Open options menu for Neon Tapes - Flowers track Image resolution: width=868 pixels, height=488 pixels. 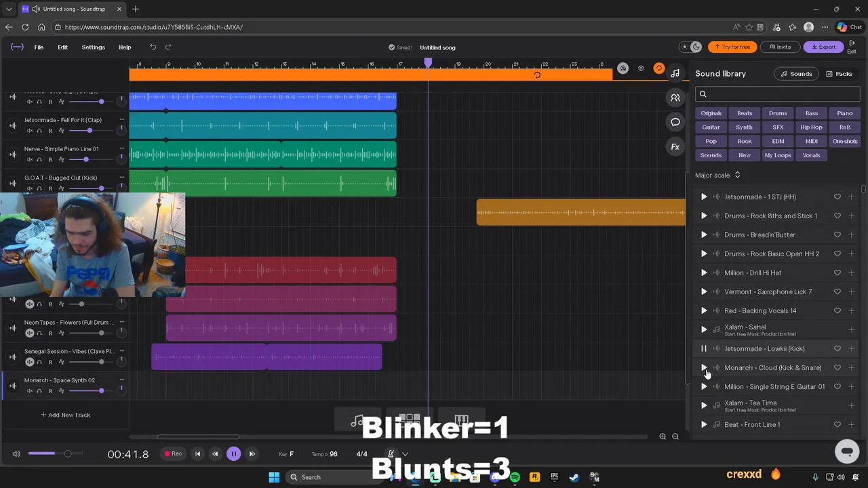tap(122, 323)
